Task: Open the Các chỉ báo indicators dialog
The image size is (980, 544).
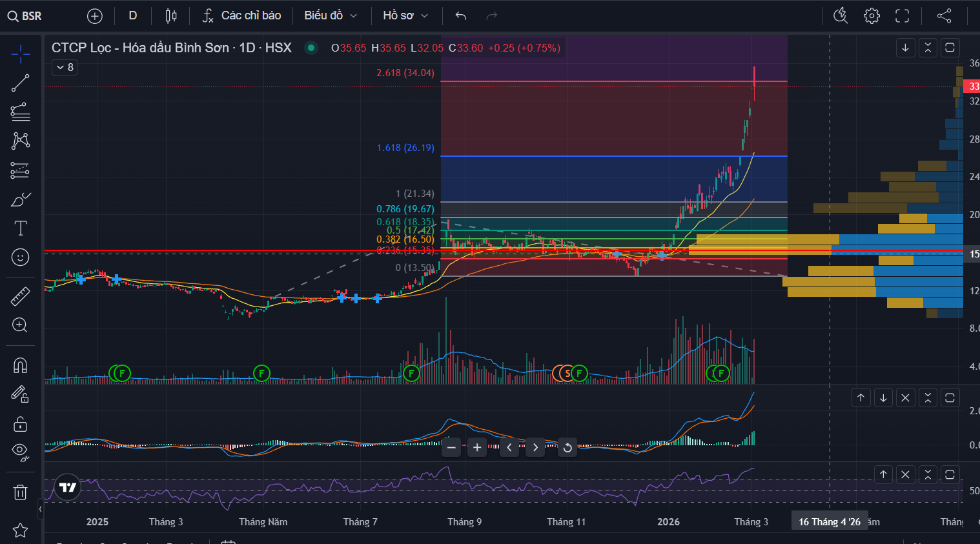Action: [241, 15]
